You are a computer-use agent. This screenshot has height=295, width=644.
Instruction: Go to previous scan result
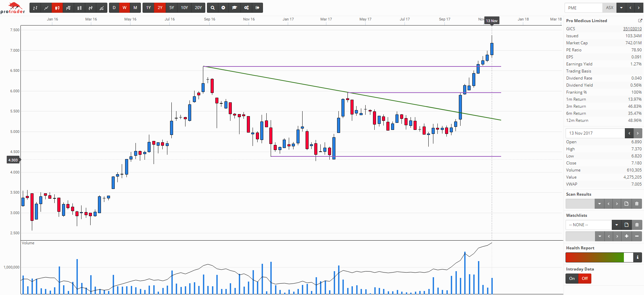[608, 204]
